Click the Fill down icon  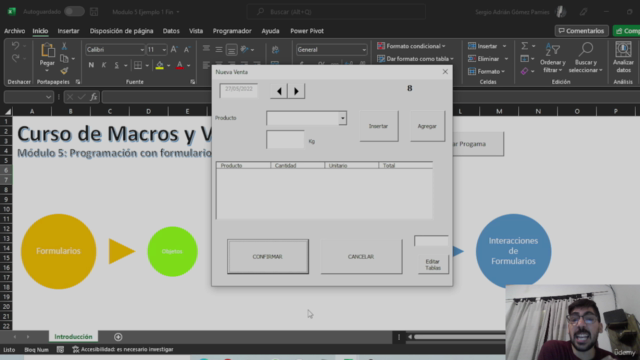click(x=524, y=59)
